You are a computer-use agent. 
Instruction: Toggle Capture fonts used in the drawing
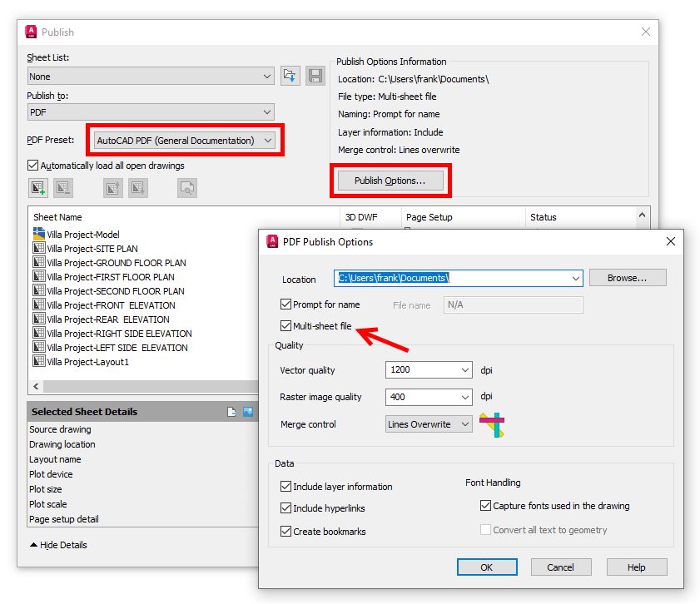[486, 506]
